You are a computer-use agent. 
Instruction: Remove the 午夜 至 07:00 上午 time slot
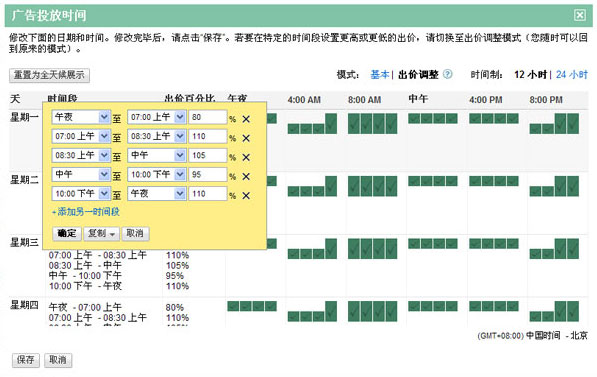point(246,119)
